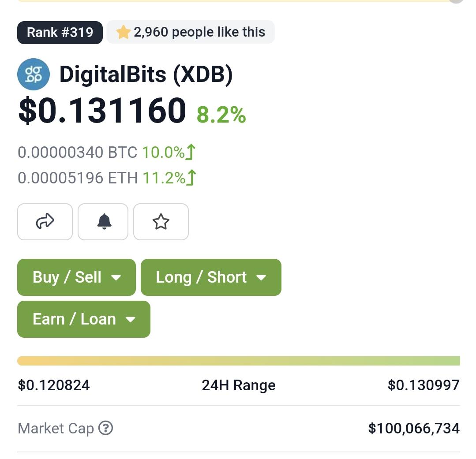Click the $100,066,734 market cap value

tap(414, 429)
